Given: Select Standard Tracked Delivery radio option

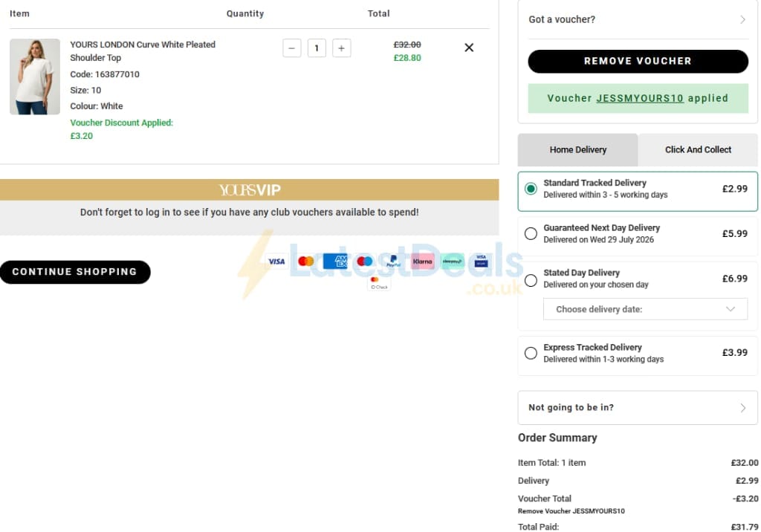Looking at the screenshot, I should tap(531, 188).
